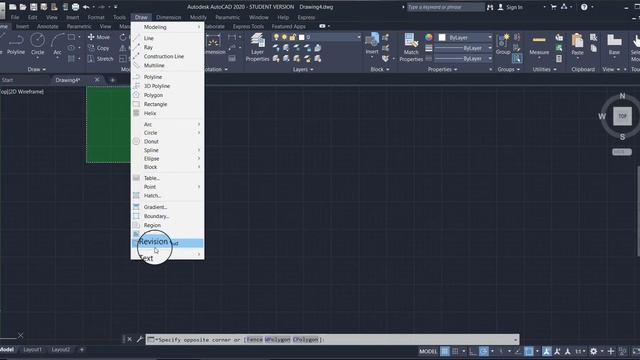The height and width of the screenshot is (360, 640).
Task: Select the Circle tool in the ribbon
Action: 38,44
